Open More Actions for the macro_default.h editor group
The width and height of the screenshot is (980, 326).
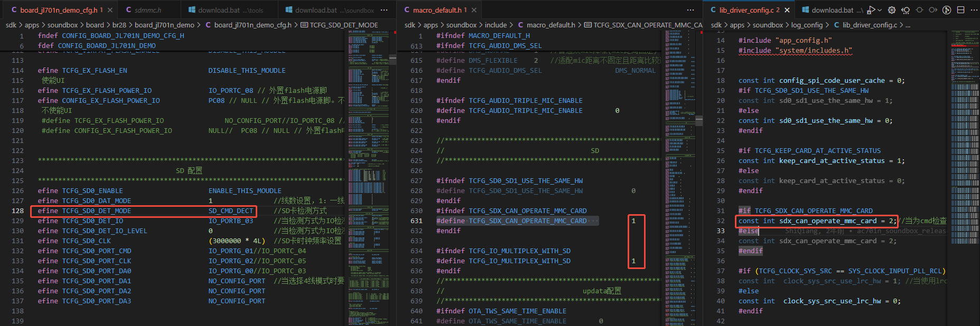[690, 10]
